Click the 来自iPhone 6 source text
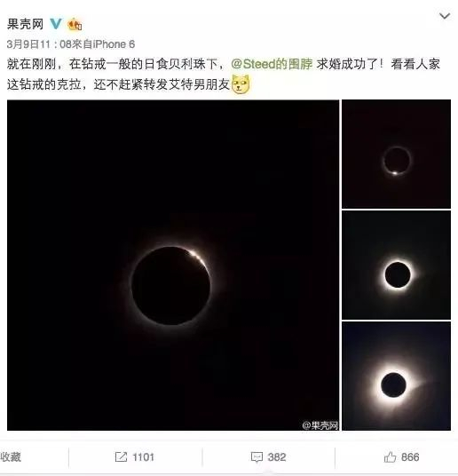The width and height of the screenshot is (458, 476). 103,44
